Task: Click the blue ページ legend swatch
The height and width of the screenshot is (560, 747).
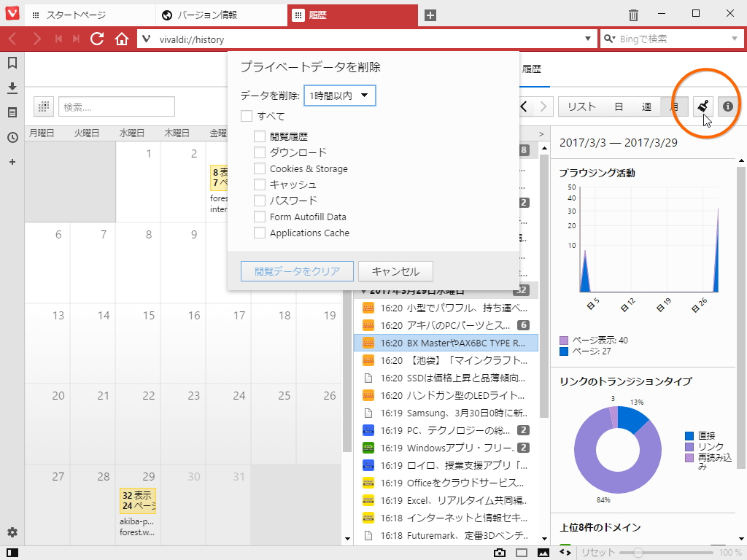Action: pyautogui.click(x=564, y=351)
